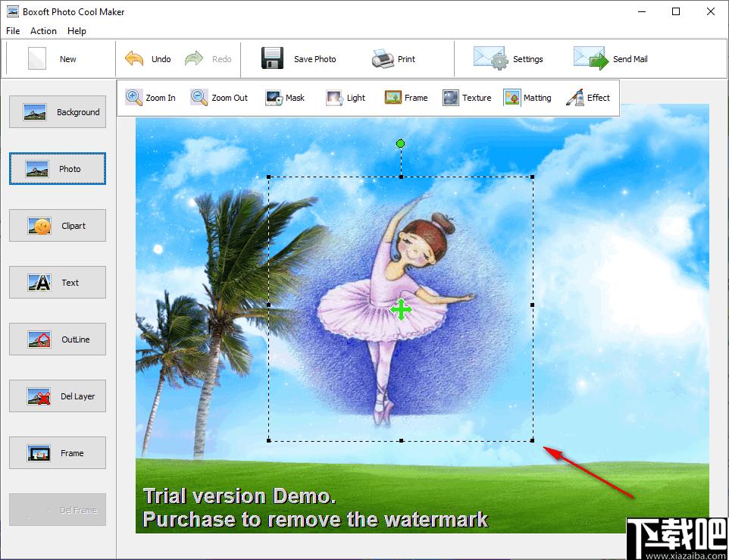
Task: Open Settings with the envelope gear icon
Action: coord(491,58)
